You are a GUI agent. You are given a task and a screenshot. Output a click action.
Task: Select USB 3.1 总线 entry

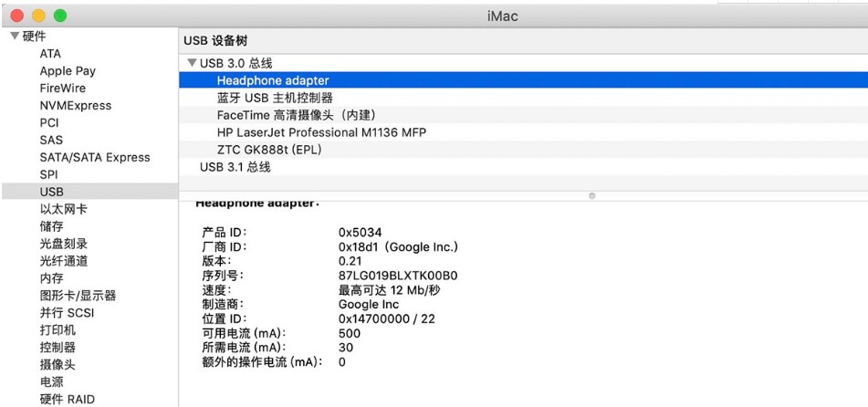pos(235,167)
